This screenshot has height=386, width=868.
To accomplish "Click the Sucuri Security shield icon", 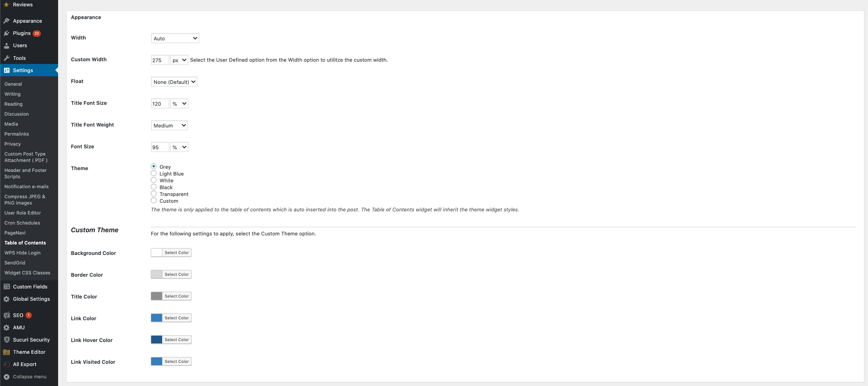I will [7, 340].
